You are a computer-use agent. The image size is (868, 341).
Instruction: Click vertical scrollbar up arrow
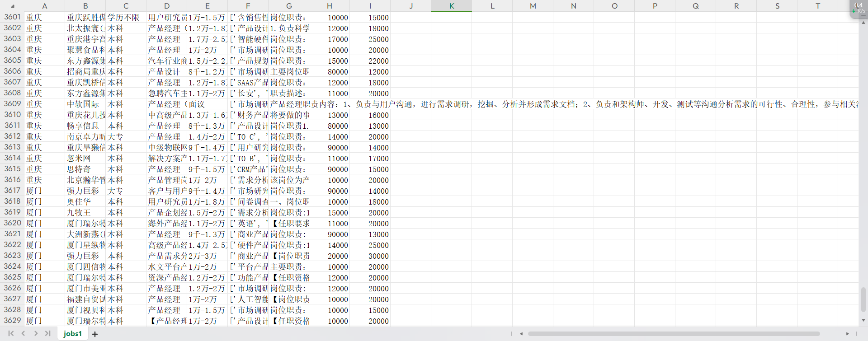(863, 23)
